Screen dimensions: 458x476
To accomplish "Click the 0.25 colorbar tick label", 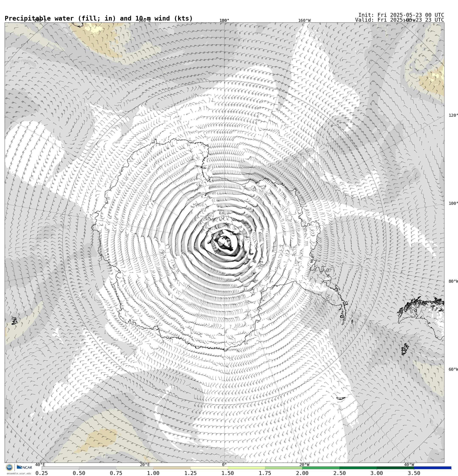I will point(42,473).
